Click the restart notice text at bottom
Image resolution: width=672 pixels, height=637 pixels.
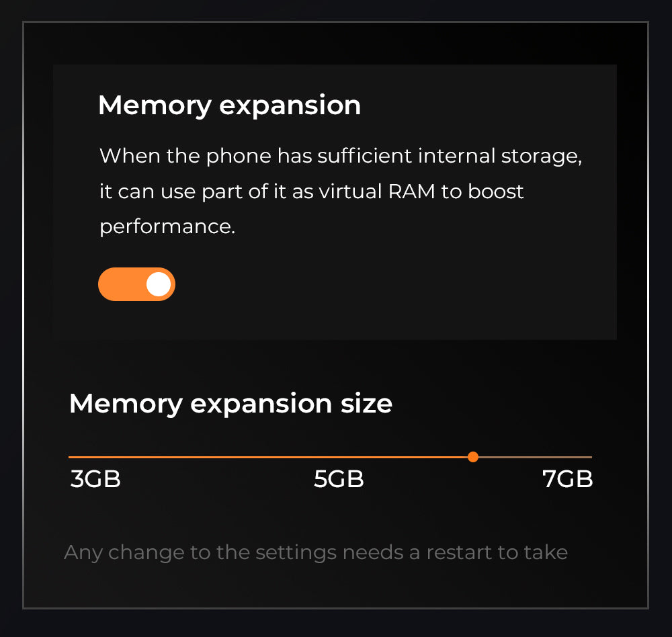[x=316, y=553]
